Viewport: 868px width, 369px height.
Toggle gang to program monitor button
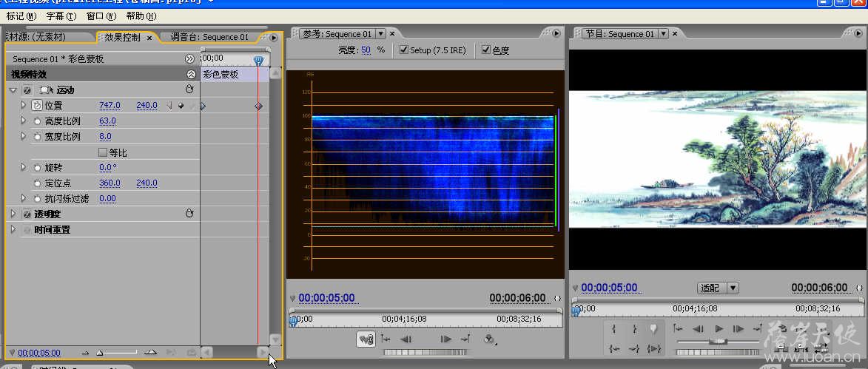point(366,339)
